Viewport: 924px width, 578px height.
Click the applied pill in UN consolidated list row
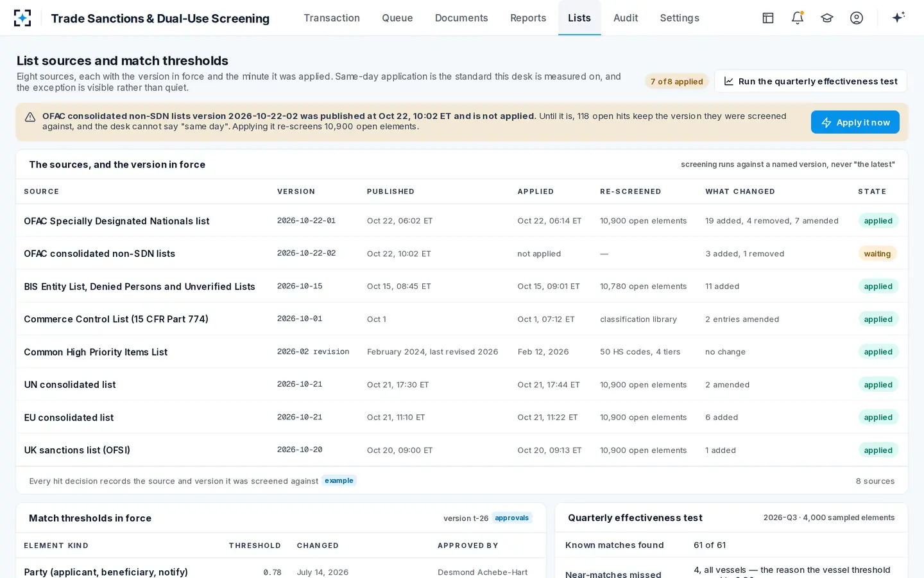coord(878,385)
